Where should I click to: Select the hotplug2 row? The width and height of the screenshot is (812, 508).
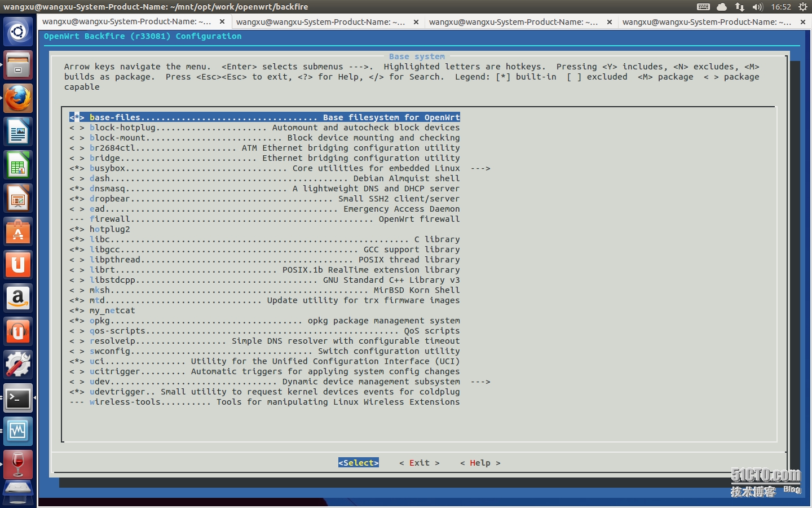pos(100,229)
